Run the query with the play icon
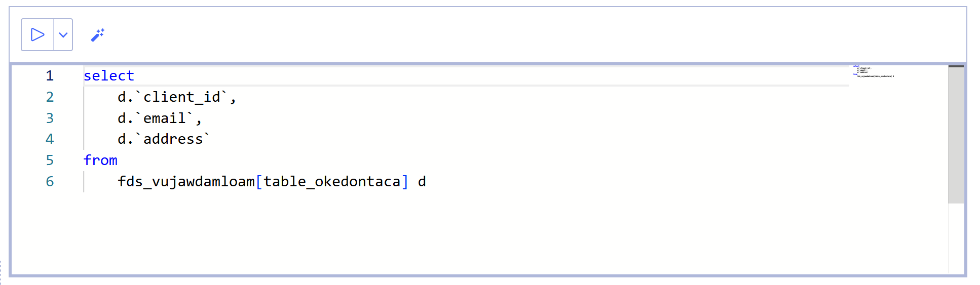 point(37,34)
